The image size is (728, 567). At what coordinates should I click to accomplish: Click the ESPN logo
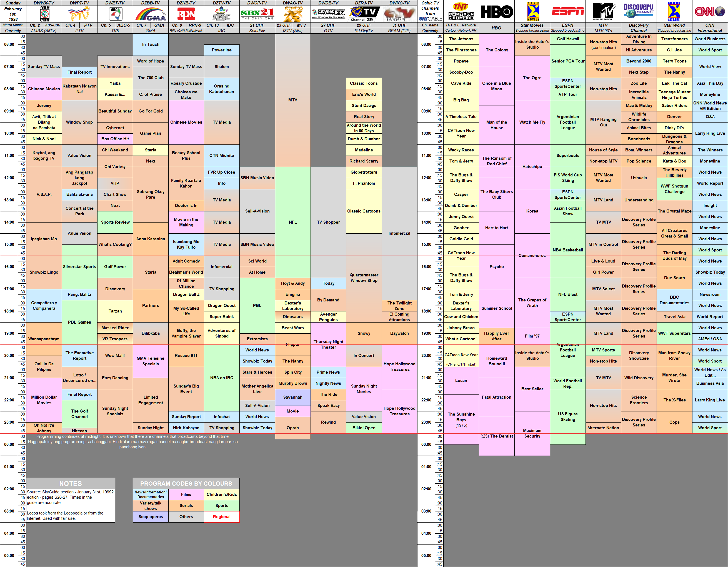pyautogui.click(x=568, y=12)
